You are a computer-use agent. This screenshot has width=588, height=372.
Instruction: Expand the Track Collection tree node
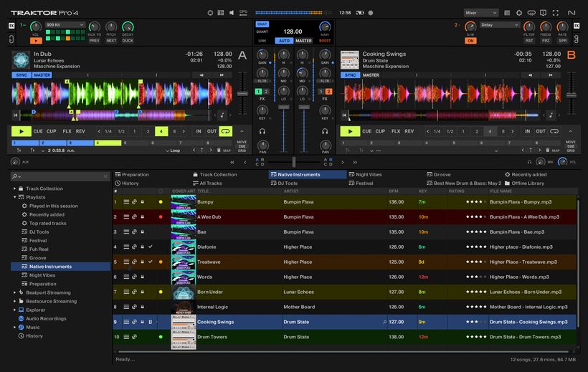pos(14,189)
